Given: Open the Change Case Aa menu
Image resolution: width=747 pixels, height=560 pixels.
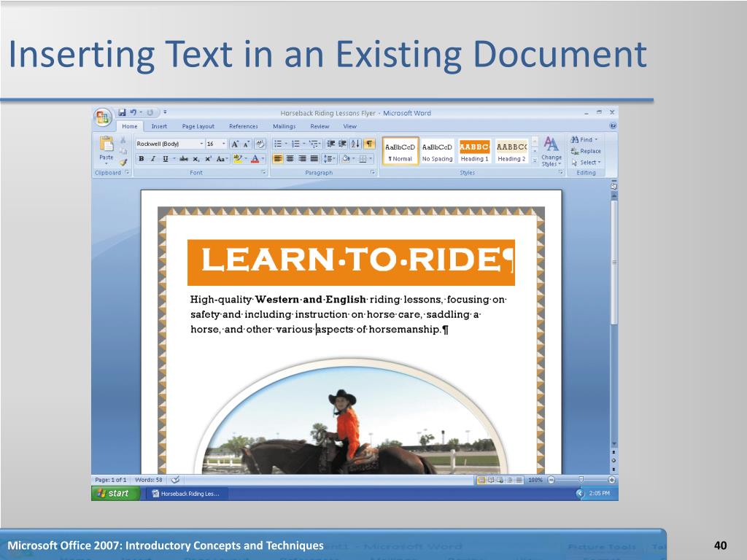Looking at the screenshot, I should (x=222, y=159).
